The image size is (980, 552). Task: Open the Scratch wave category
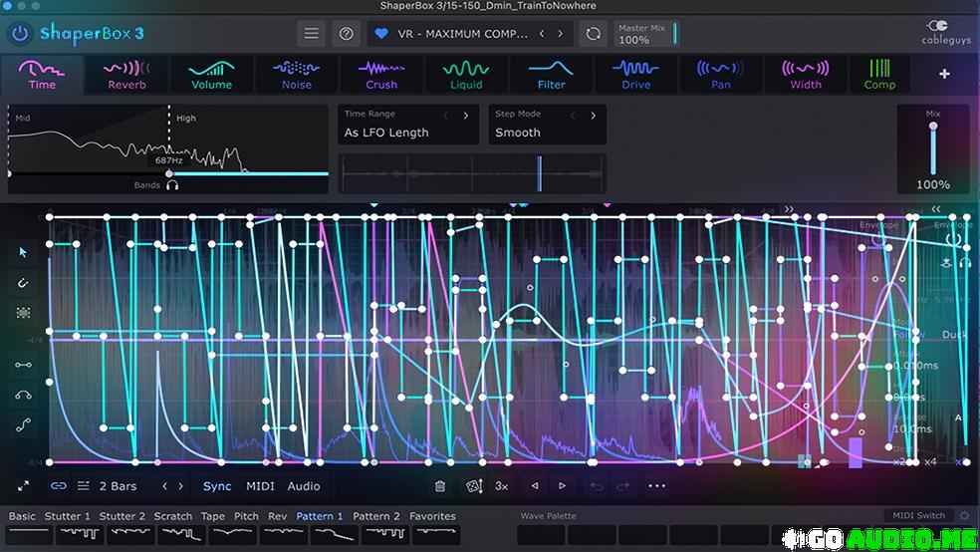[173, 516]
